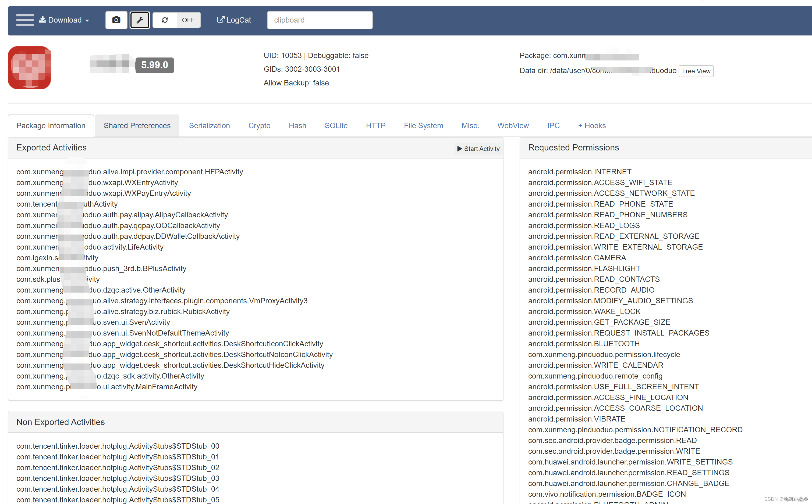Toggle the OFF auto-refresh switch
The width and height of the screenshot is (812, 504).
(x=188, y=20)
